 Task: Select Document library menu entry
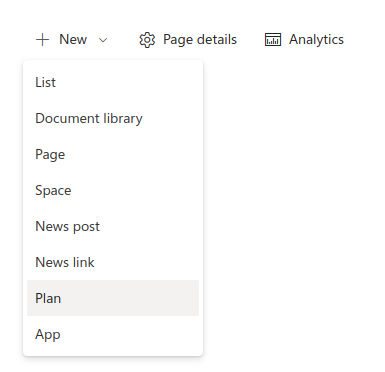[113, 118]
